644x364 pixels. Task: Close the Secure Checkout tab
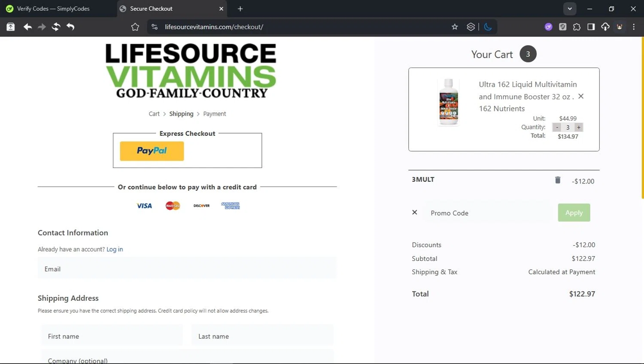click(221, 9)
